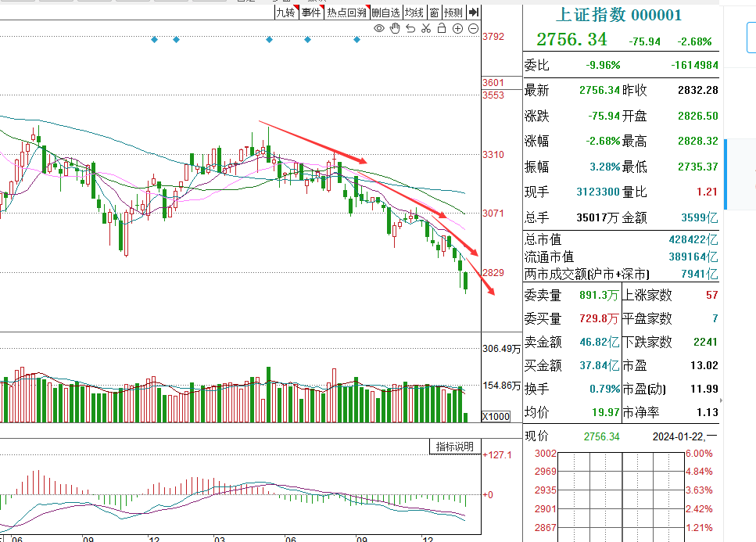Viewport: 756px width, 542px height.
Task: Open the 预测 prediction panel
Action: [x=453, y=12]
